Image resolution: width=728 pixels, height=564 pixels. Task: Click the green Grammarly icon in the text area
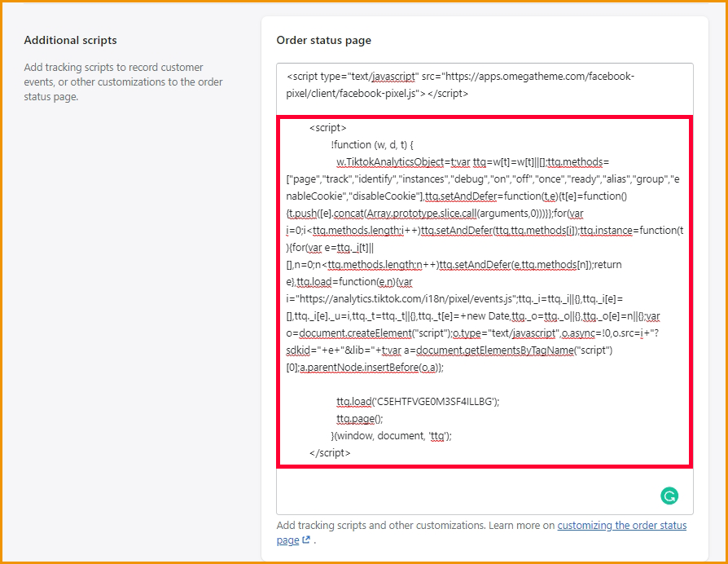(x=669, y=496)
